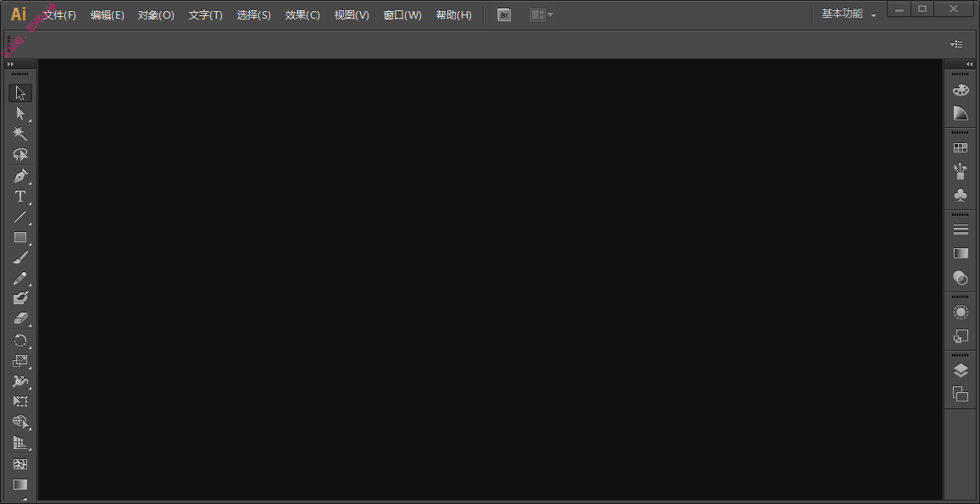980x504 pixels.
Task: Open the 视图(V) menu
Action: pyautogui.click(x=352, y=15)
